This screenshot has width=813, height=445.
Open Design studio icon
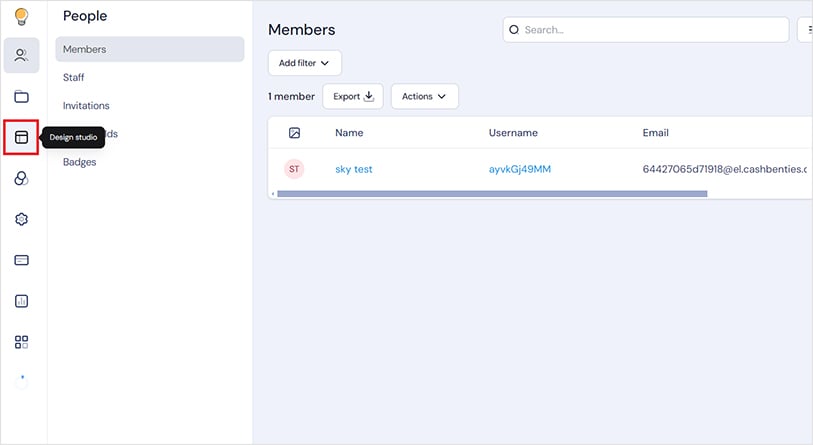21,137
